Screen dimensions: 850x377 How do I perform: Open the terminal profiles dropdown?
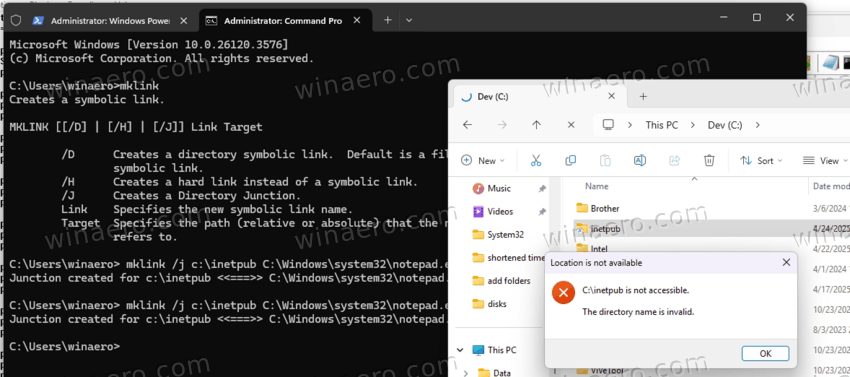(409, 20)
